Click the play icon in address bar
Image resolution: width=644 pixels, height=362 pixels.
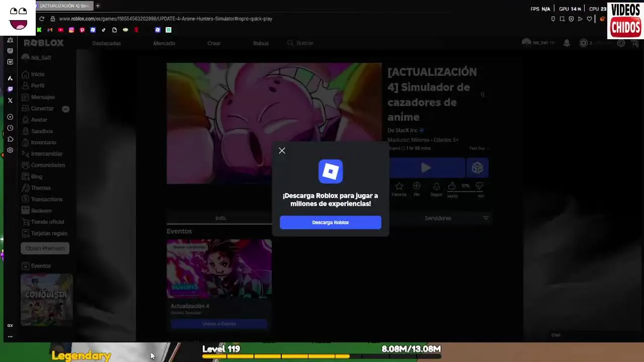click(580, 19)
